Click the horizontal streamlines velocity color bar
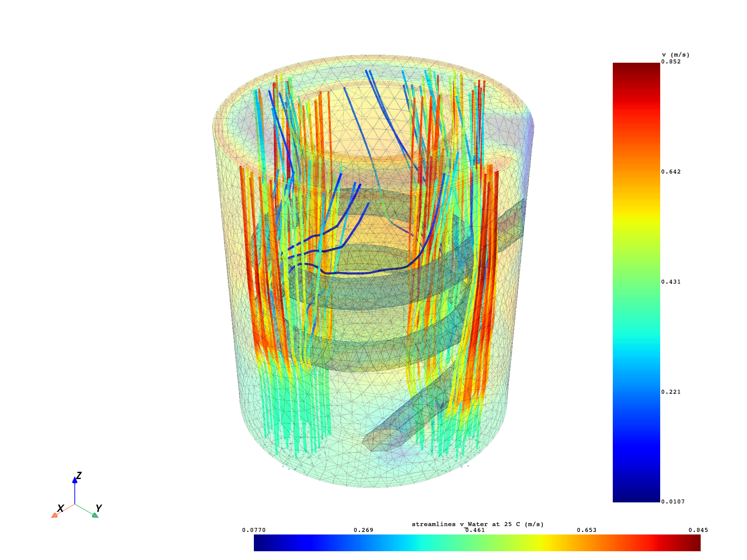Image resolution: width=747 pixels, height=560 pixels. point(477,542)
